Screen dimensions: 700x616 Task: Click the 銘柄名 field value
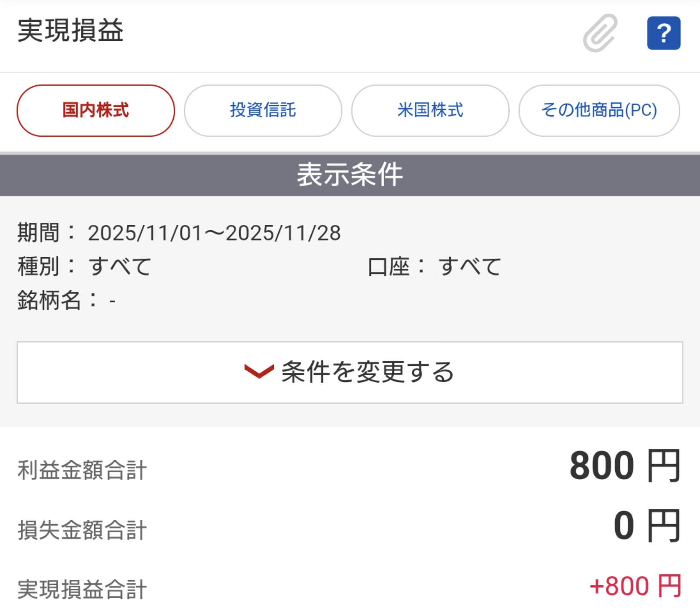[112, 301]
